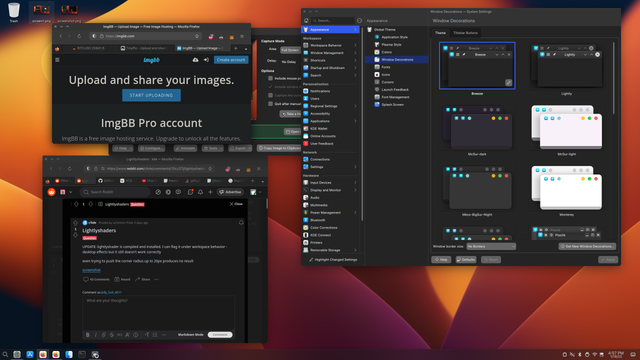Click START UPLOADING button

point(151,95)
